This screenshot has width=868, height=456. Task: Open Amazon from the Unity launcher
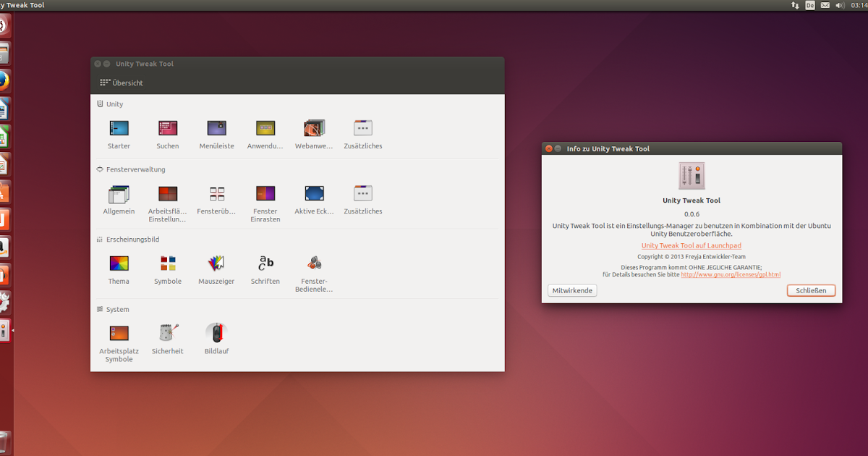[4, 247]
